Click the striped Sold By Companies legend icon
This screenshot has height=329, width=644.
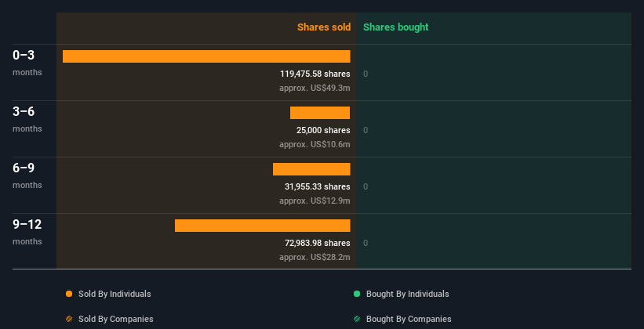[69, 319]
